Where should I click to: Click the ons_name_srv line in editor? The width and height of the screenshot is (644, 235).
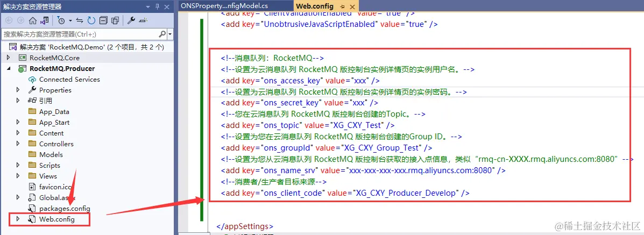(364, 170)
